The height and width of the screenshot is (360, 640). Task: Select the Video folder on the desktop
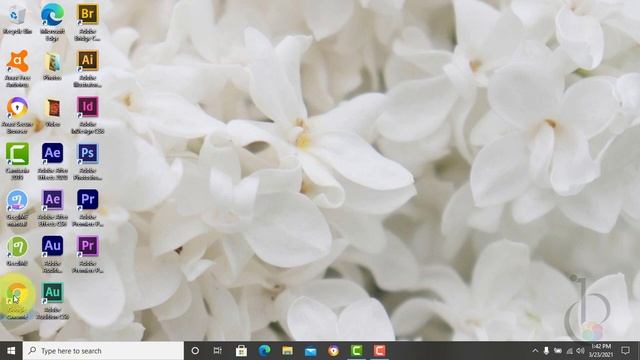52,112
